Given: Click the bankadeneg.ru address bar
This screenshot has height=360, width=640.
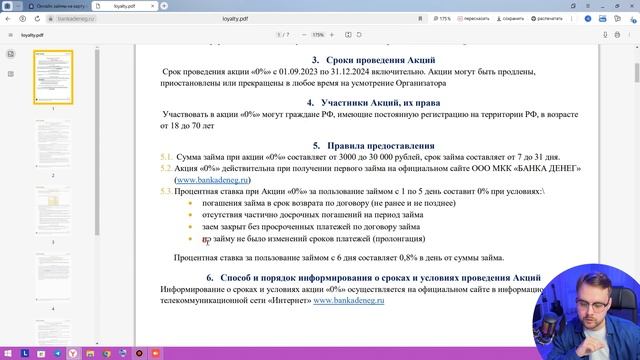Looking at the screenshot, I should [76, 19].
